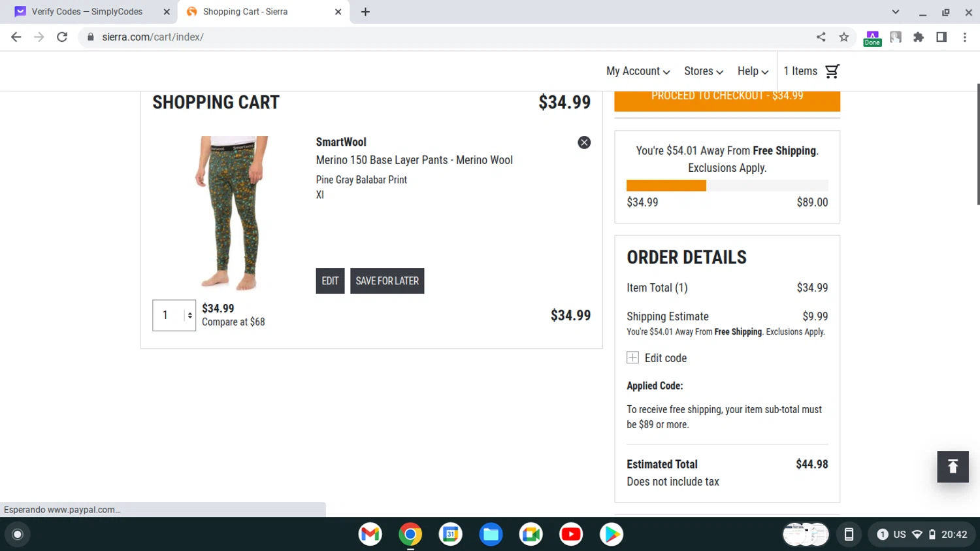Click the address bar URL
The height and width of the screenshot is (551, 980).
tap(153, 37)
